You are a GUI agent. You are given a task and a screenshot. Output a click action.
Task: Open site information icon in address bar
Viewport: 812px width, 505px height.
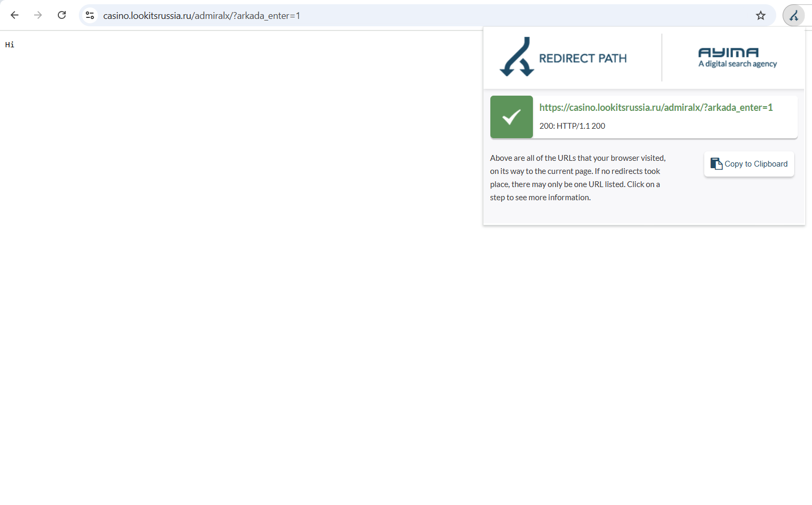point(90,15)
